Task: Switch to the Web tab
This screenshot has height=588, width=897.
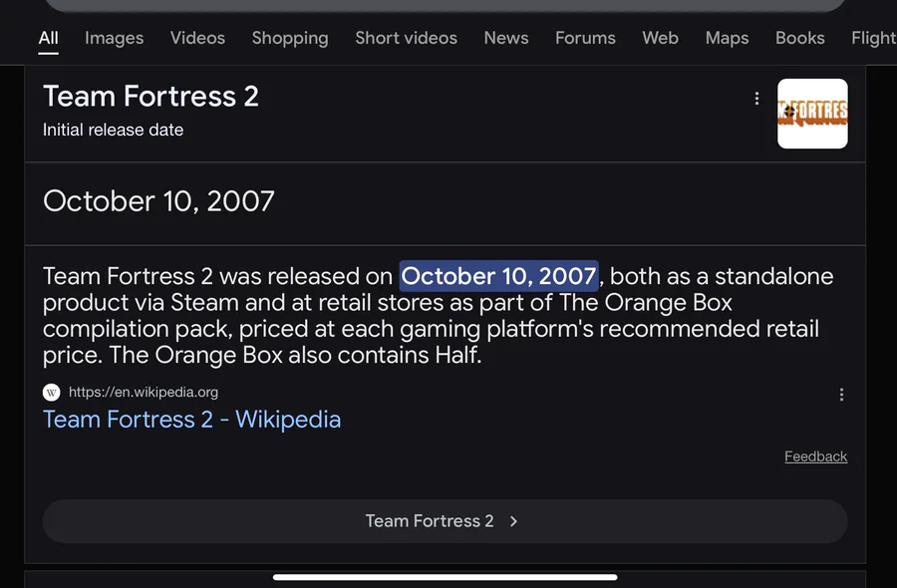Action: [x=660, y=38]
